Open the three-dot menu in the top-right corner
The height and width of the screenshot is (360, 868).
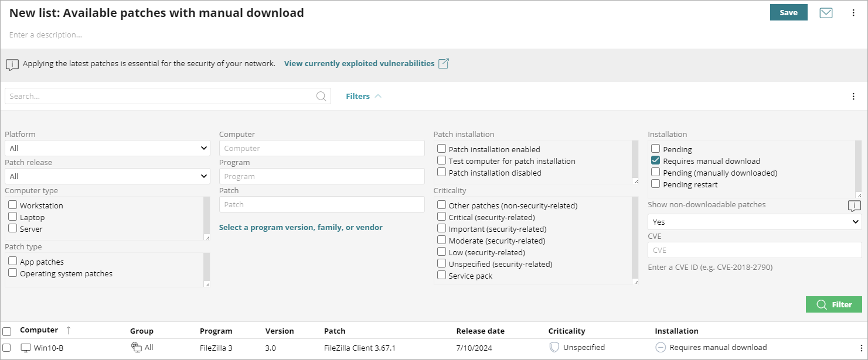[x=855, y=12]
